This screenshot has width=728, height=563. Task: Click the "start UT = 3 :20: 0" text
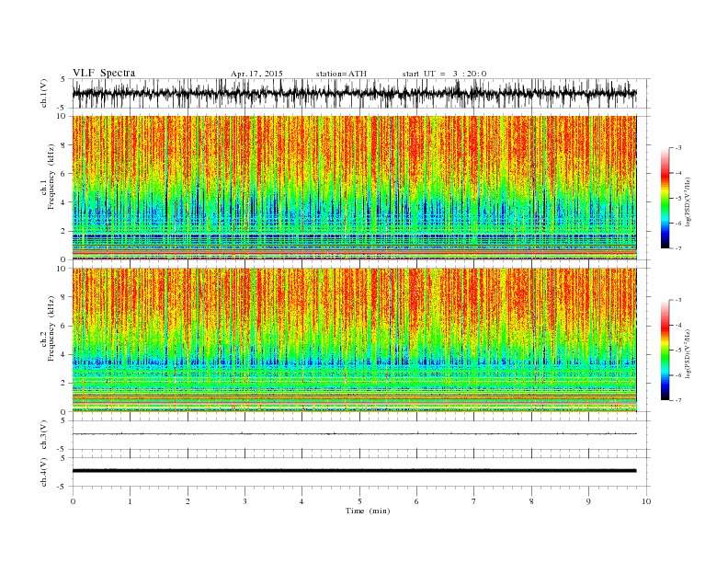[444, 74]
